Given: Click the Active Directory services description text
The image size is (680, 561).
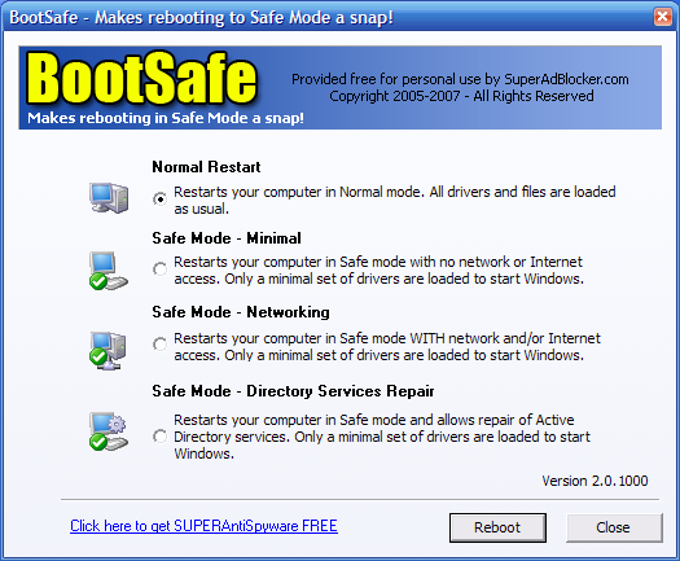Looking at the screenshot, I should [x=382, y=437].
